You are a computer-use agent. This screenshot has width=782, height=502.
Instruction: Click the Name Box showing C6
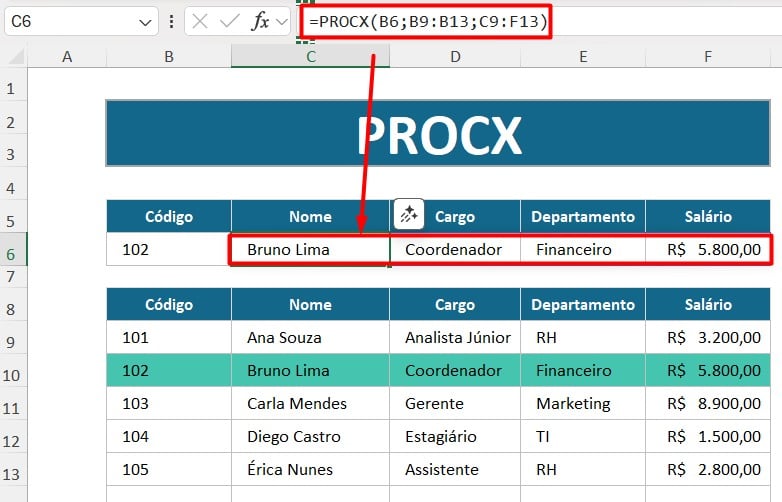pos(81,21)
